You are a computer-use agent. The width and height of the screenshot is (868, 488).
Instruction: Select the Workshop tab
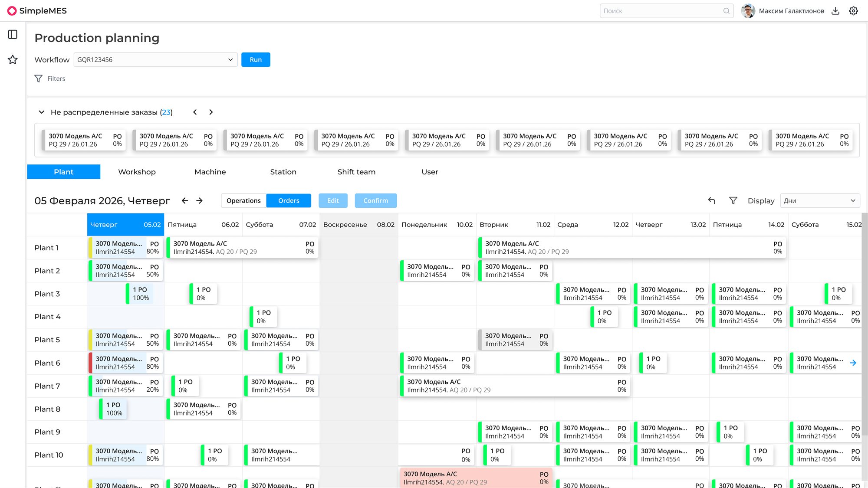[137, 172]
